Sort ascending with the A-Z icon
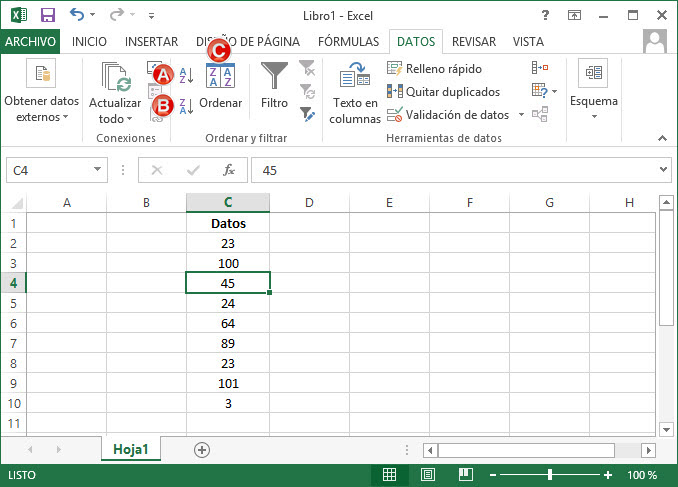 pos(186,77)
